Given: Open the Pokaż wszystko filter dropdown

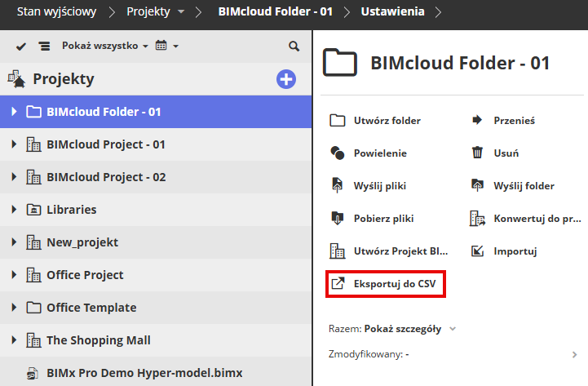Looking at the screenshot, I should 105,46.
